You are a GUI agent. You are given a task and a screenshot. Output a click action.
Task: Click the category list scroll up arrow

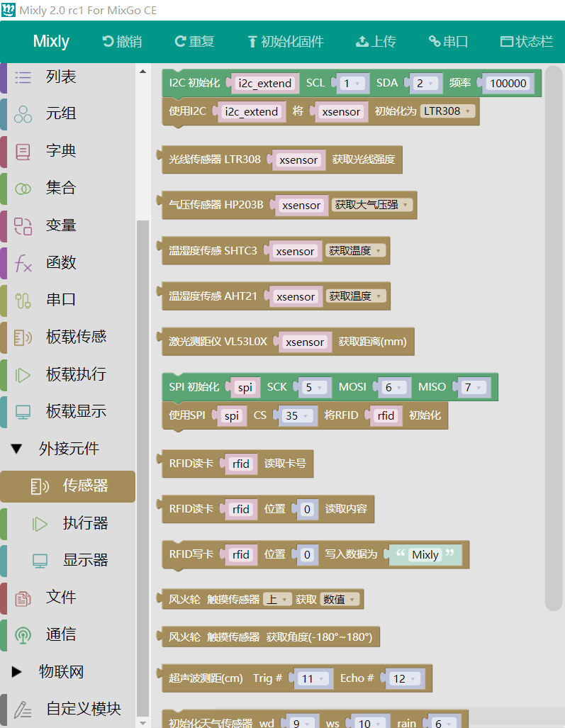[x=142, y=72]
